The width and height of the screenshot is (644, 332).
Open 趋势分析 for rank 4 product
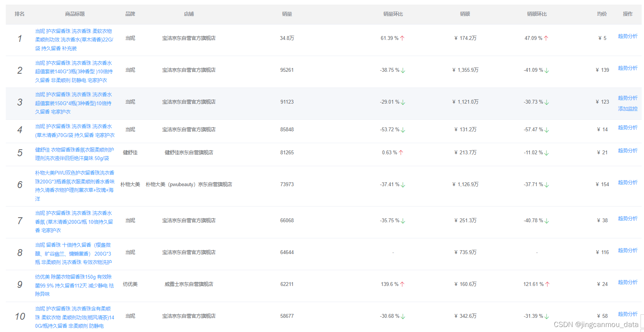pyautogui.click(x=627, y=127)
